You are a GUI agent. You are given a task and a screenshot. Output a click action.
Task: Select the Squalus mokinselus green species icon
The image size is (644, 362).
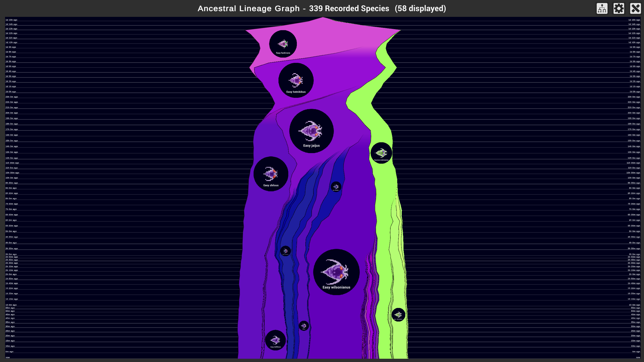pos(381,152)
